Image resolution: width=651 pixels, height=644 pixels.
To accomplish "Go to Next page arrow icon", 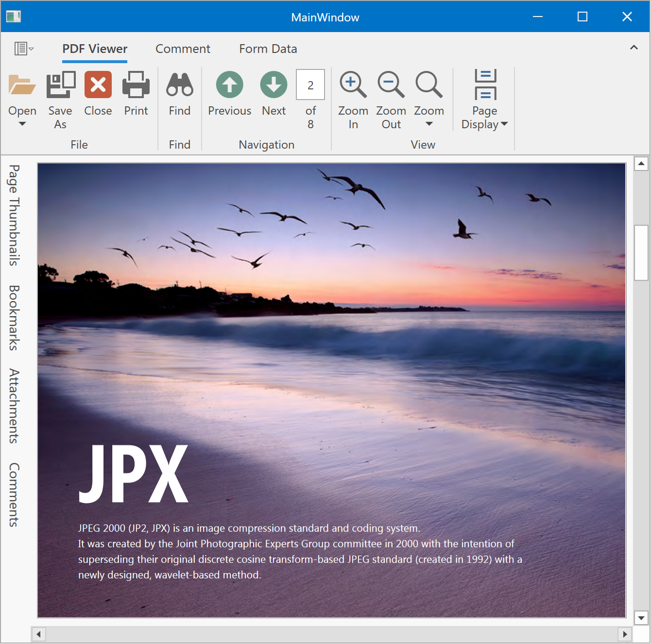I will pos(274,85).
